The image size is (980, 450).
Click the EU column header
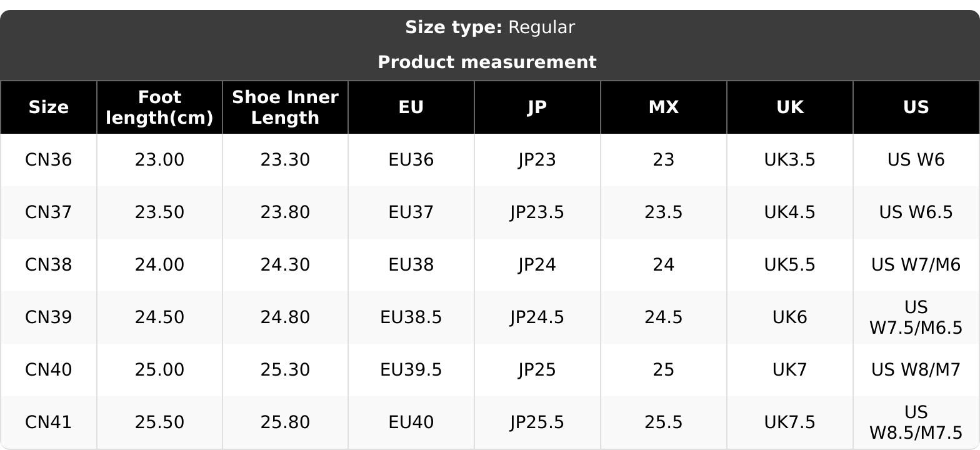pos(411,107)
